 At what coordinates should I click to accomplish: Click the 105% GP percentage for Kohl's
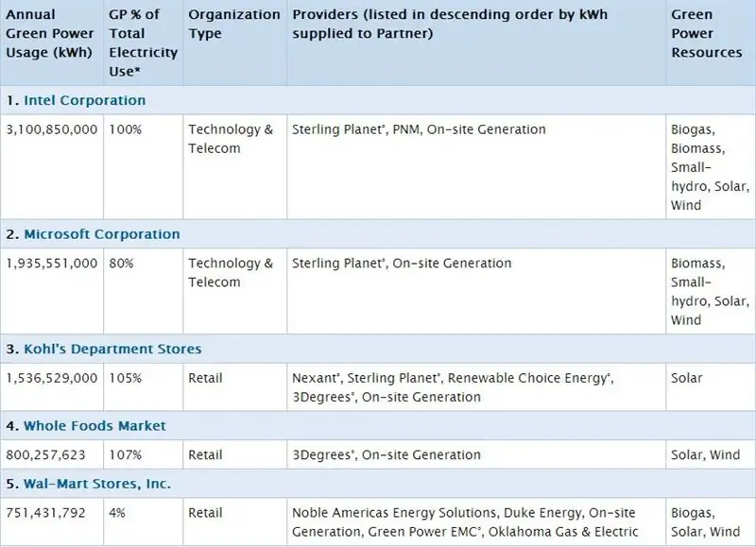tap(126, 378)
